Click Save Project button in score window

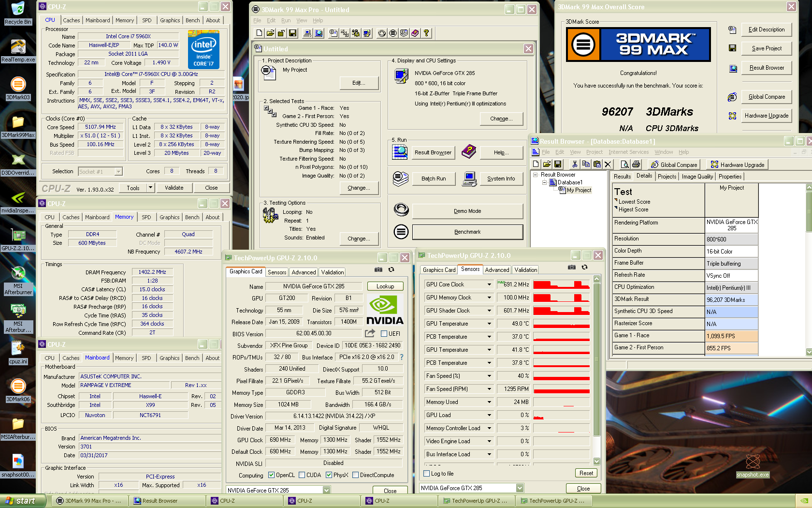pos(767,48)
